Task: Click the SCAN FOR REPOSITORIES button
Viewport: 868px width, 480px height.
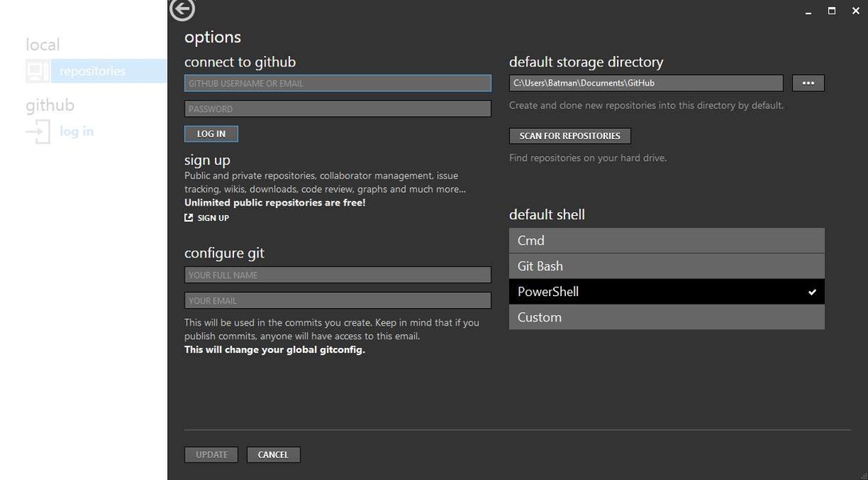Action: coord(570,136)
